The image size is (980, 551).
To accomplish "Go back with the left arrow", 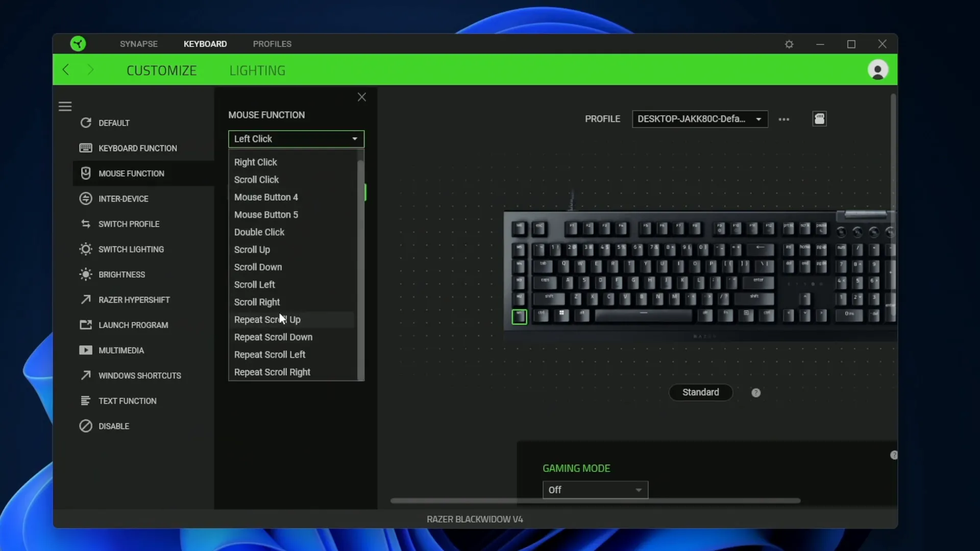I will coord(65,70).
